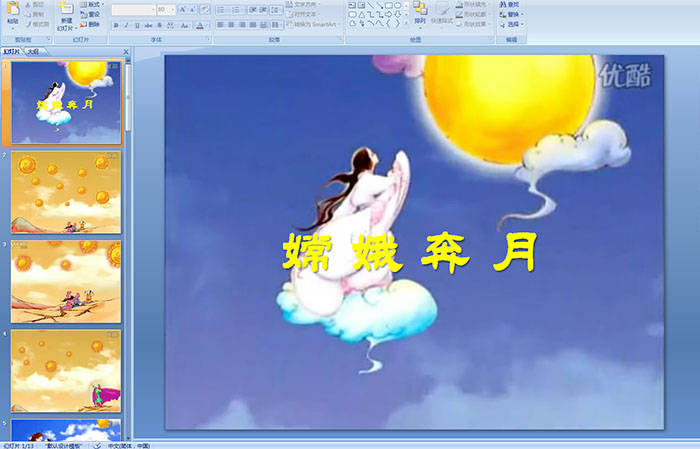Expand the shapes gallery More arrow
This screenshot has height=449, width=700.
(406, 22)
